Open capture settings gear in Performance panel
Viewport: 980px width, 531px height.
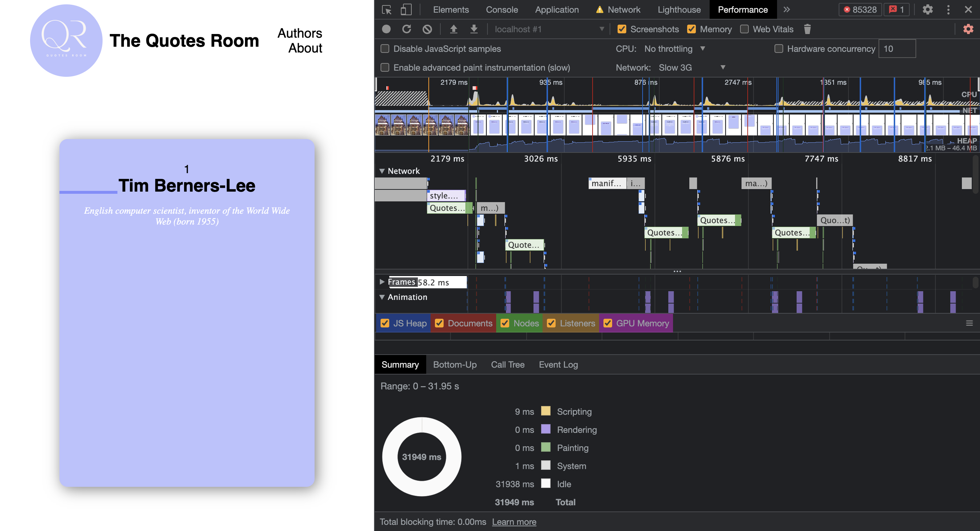tap(967, 29)
